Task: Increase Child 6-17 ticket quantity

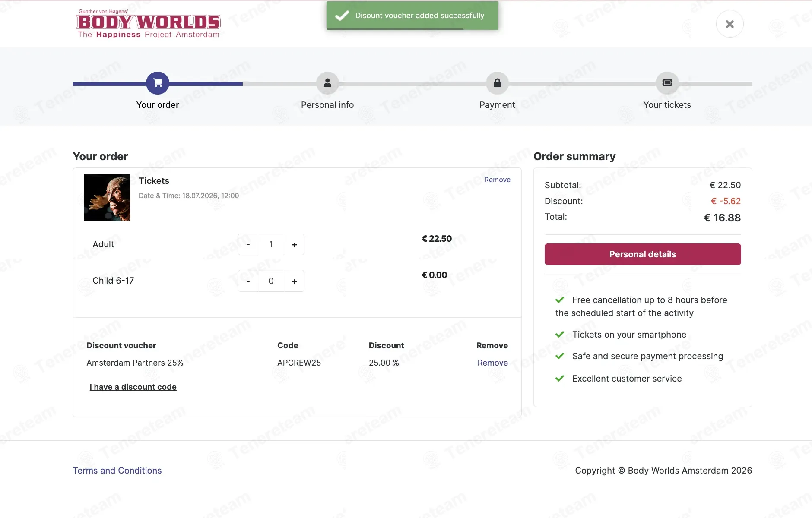Action: (294, 281)
